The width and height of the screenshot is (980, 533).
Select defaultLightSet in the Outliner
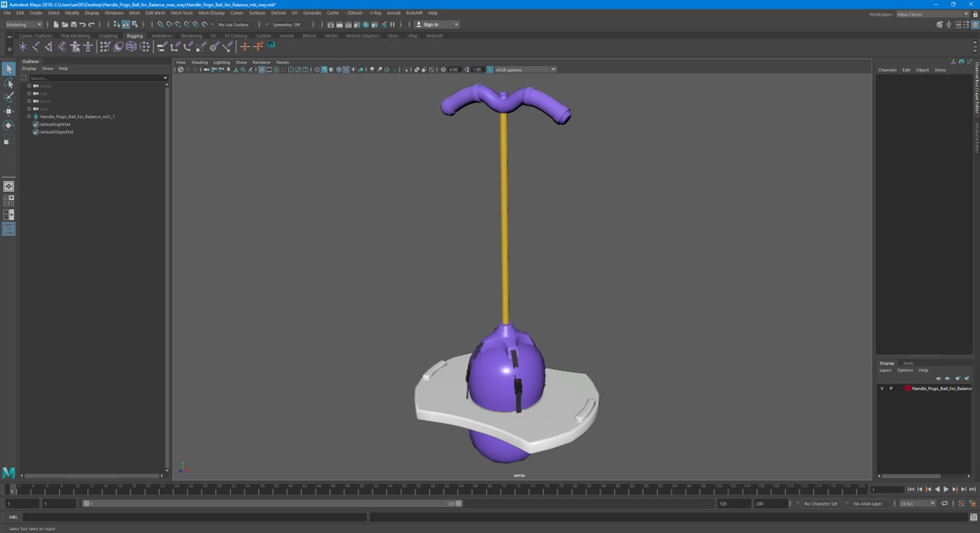pyautogui.click(x=55, y=124)
